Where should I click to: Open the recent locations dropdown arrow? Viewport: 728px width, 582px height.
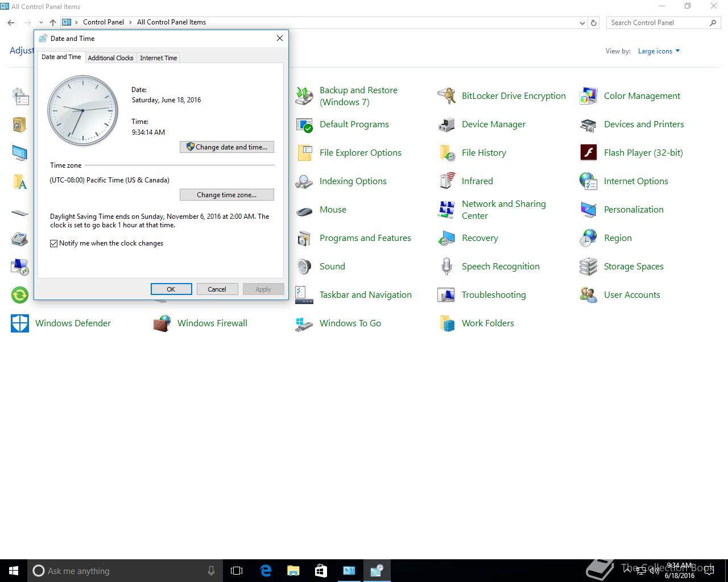pos(41,23)
